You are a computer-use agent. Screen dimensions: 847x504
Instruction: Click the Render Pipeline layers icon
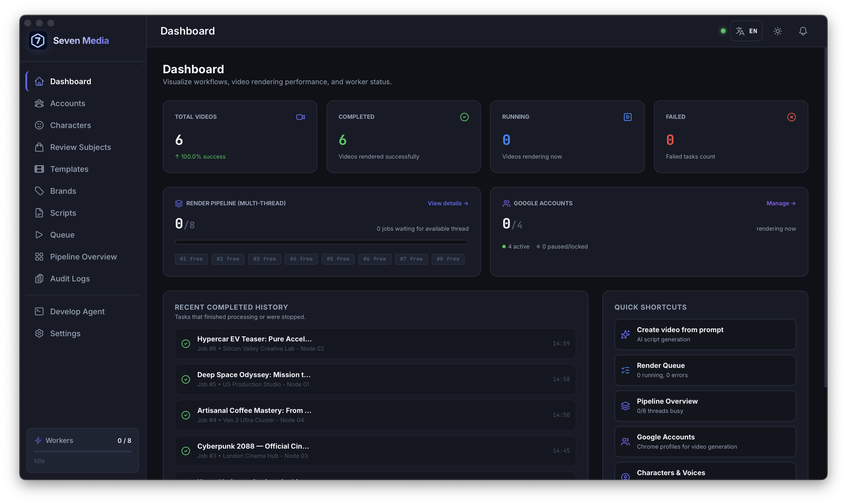pyautogui.click(x=179, y=204)
